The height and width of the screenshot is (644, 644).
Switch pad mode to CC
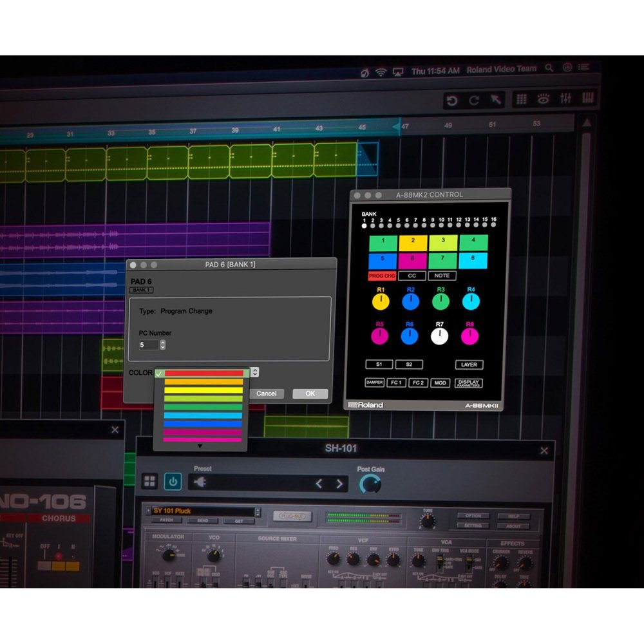click(411, 276)
